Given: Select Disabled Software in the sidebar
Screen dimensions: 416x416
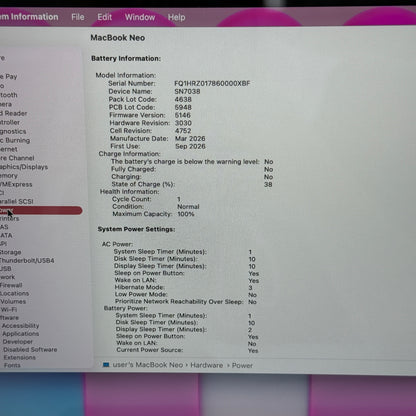Looking at the screenshot, I should coord(30,350).
